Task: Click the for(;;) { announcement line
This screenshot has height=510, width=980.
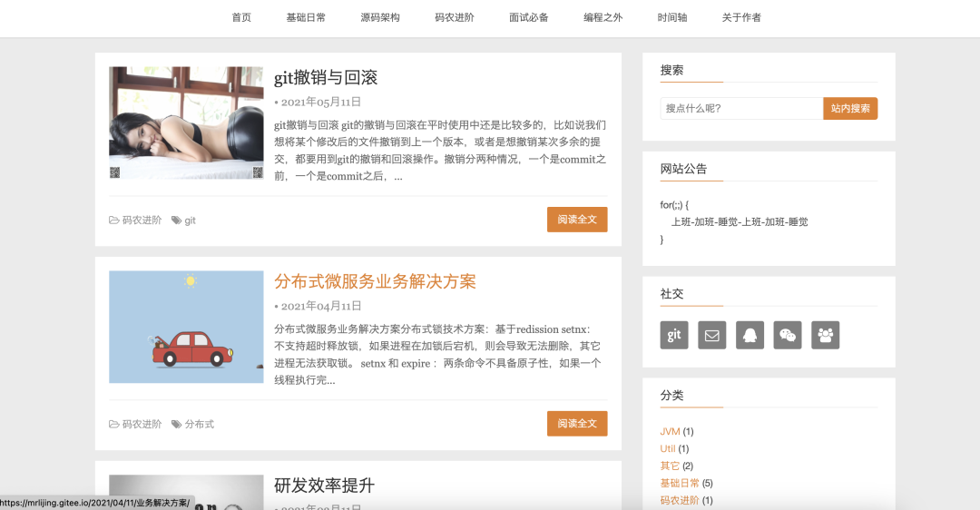Action: pos(674,205)
